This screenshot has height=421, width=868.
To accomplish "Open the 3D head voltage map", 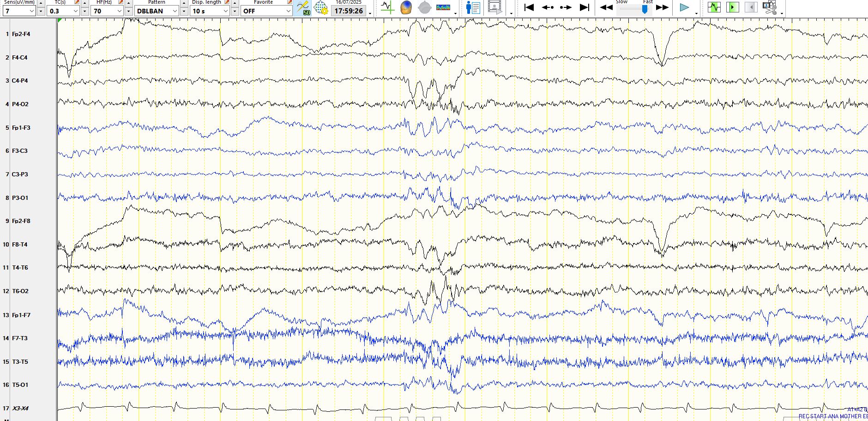I will [x=406, y=7].
